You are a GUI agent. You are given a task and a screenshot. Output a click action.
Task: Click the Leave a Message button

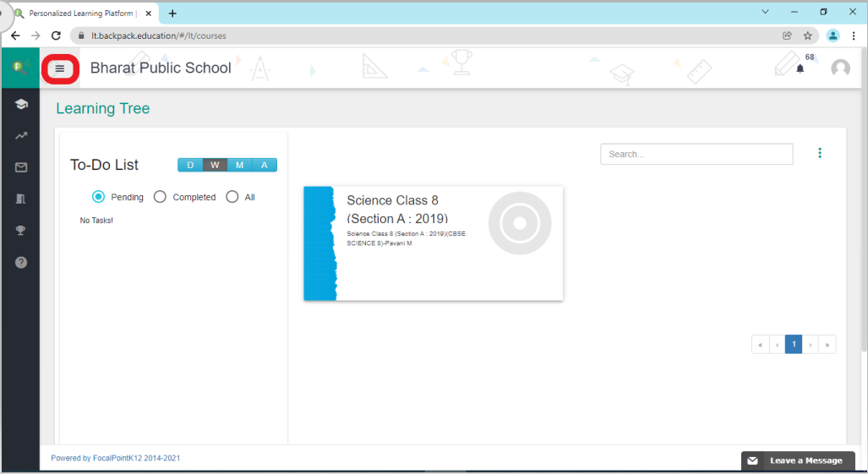click(796, 460)
